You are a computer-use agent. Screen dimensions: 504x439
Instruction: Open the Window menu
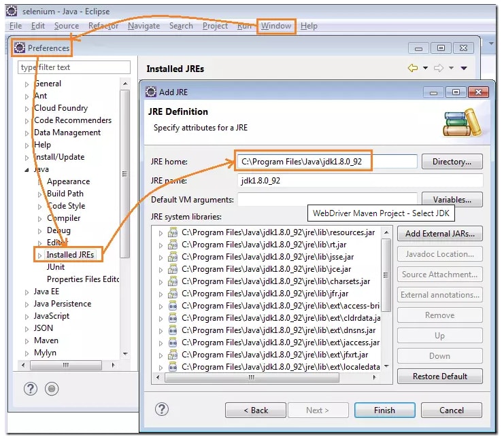276,26
